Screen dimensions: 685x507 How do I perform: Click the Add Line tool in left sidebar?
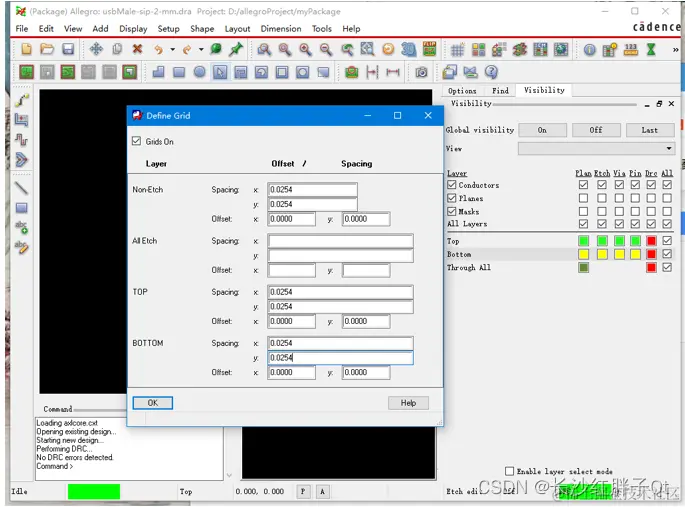click(21, 188)
